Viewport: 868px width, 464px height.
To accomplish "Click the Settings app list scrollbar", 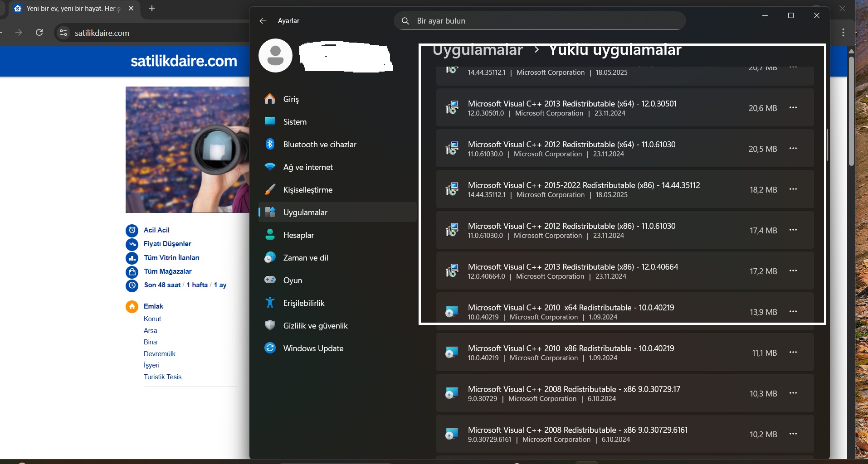I will [x=827, y=145].
